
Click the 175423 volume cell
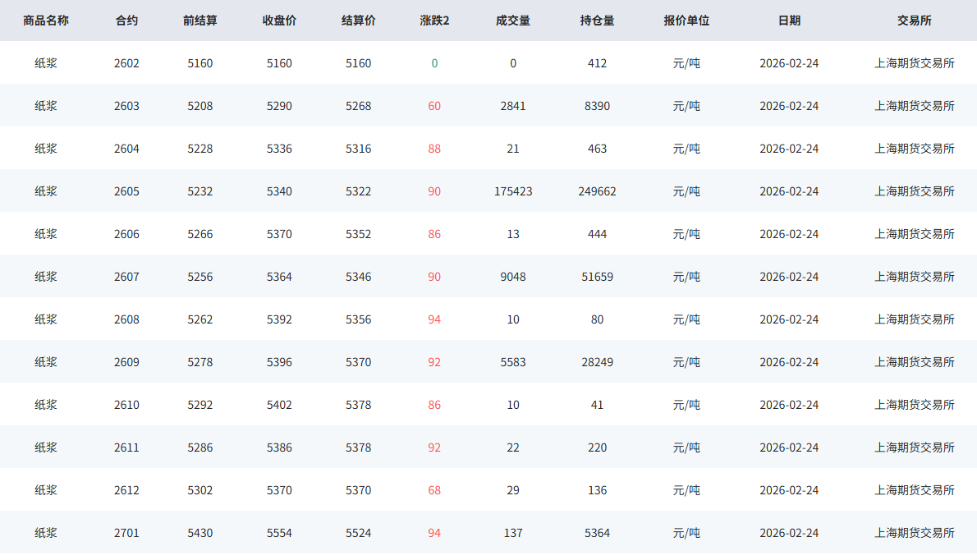pyautogui.click(x=513, y=191)
